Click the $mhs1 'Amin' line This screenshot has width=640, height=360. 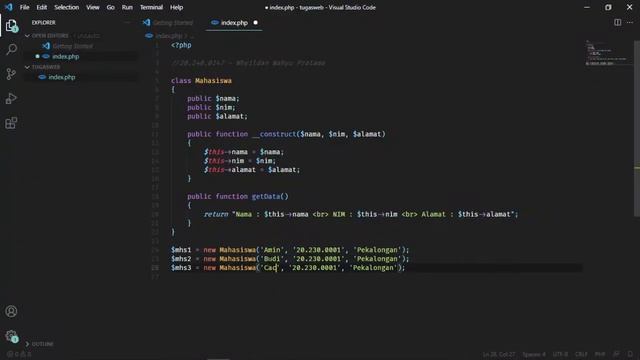[x=290, y=250]
